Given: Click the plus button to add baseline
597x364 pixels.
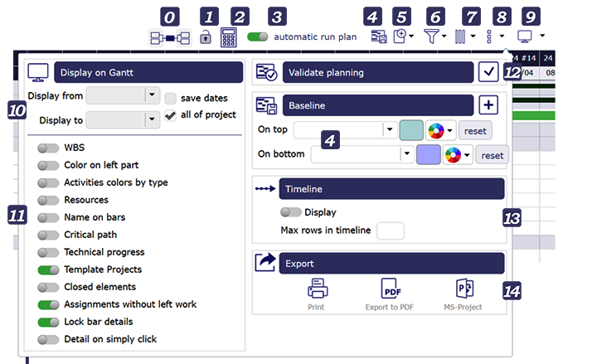Looking at the screenshot, I should [488, 105].
